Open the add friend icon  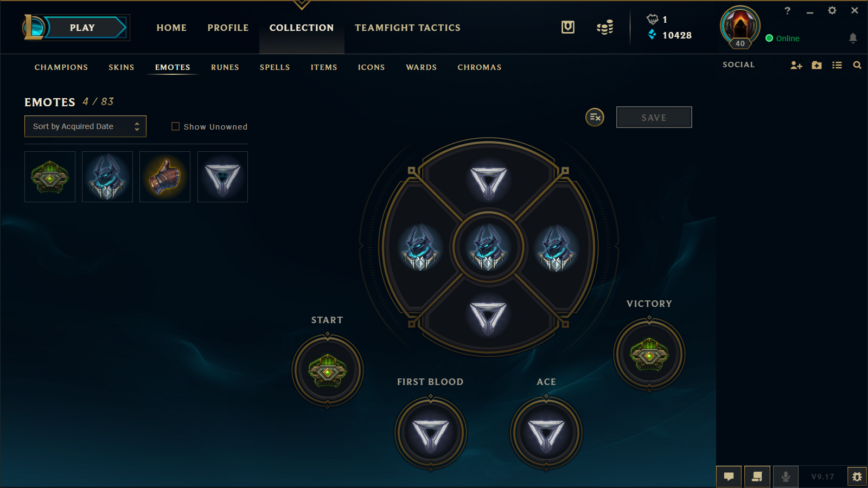point(796,65)
